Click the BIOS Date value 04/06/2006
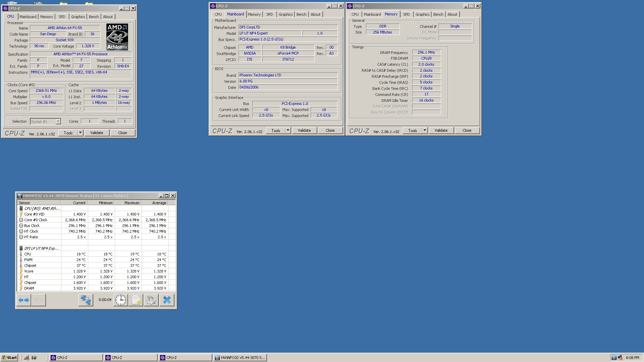644x362 pixels. pyautogui.click(x=288, y=87)
